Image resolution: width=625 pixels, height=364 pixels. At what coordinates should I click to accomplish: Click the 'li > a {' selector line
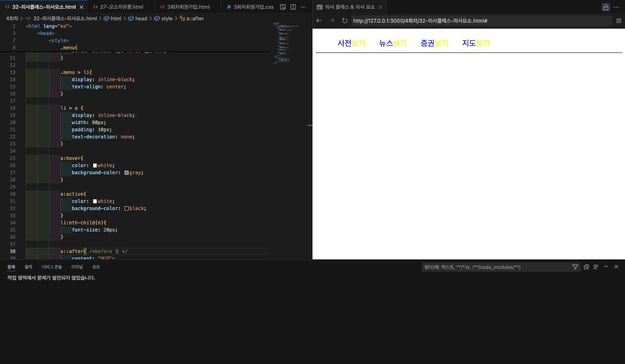click(72, 108)
